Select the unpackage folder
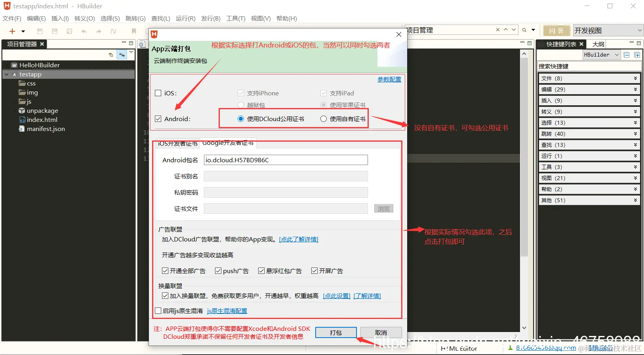The width and height of the screenshot is (644, 355). point(38,111)
